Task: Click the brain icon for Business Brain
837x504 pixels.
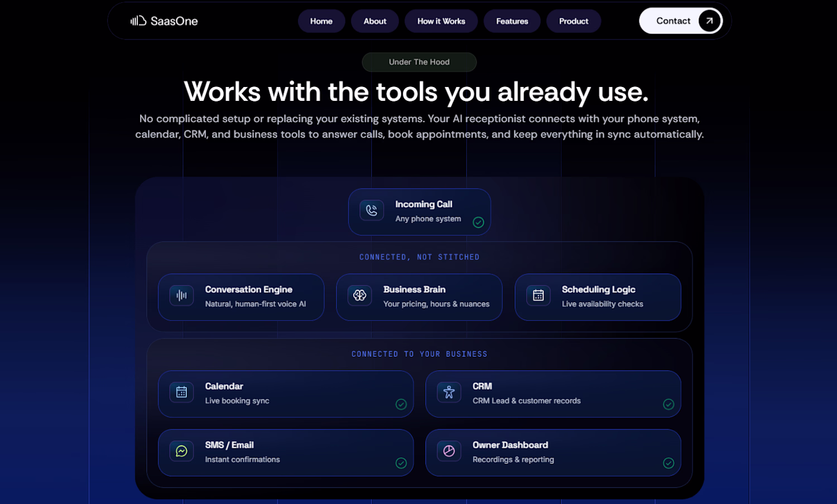Action: pos(360,295)
